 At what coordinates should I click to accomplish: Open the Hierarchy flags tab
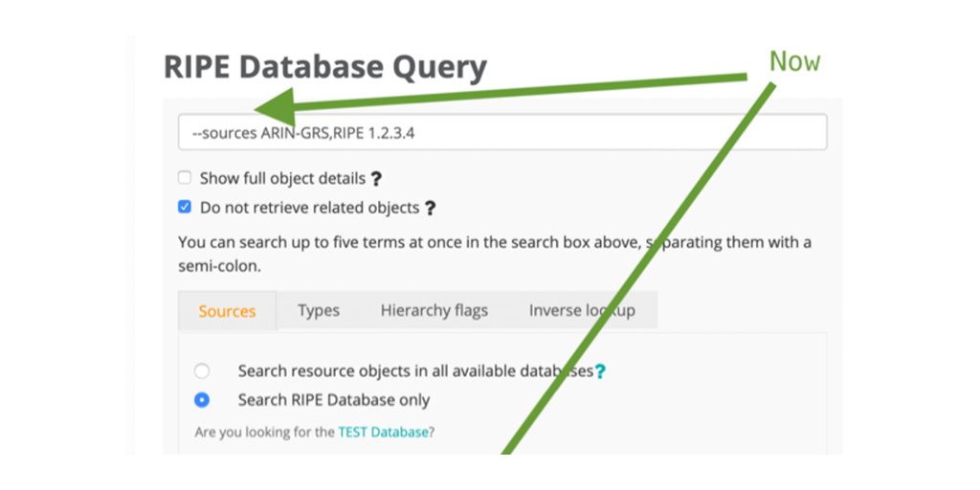tap(434, 311)
